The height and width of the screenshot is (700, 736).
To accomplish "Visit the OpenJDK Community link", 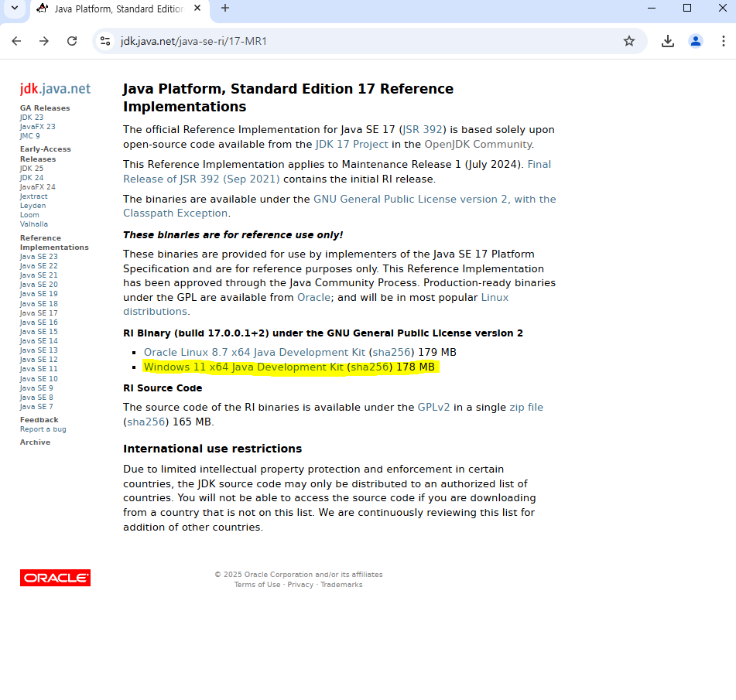I will 478,145.
